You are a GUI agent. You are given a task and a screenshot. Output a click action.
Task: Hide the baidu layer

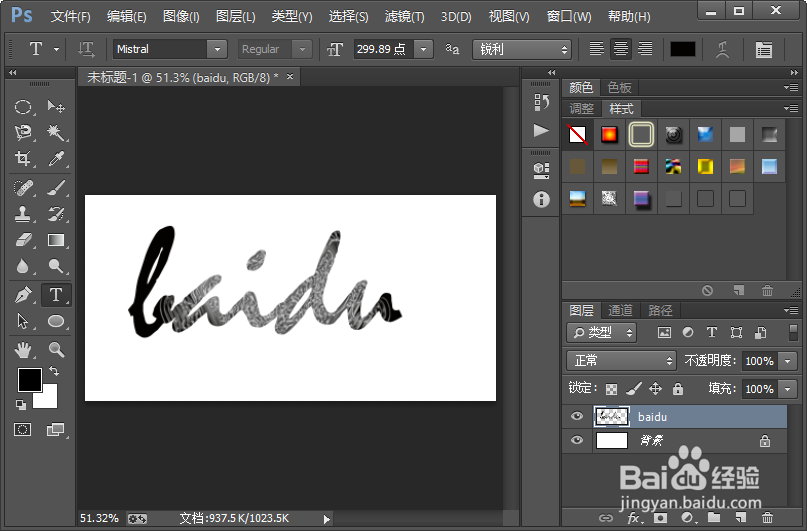pyautogui.click(x=577, y=416)
